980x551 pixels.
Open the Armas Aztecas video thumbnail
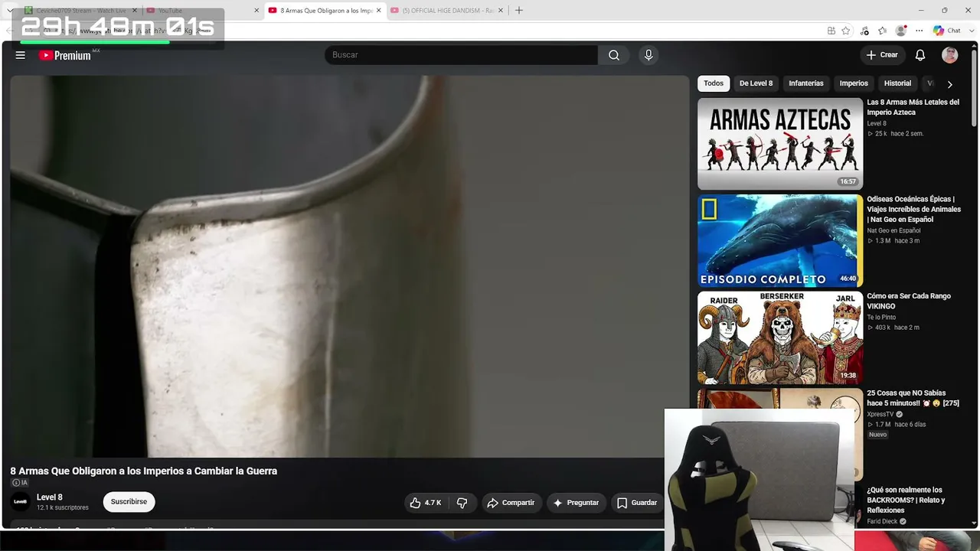coord(780,144)
